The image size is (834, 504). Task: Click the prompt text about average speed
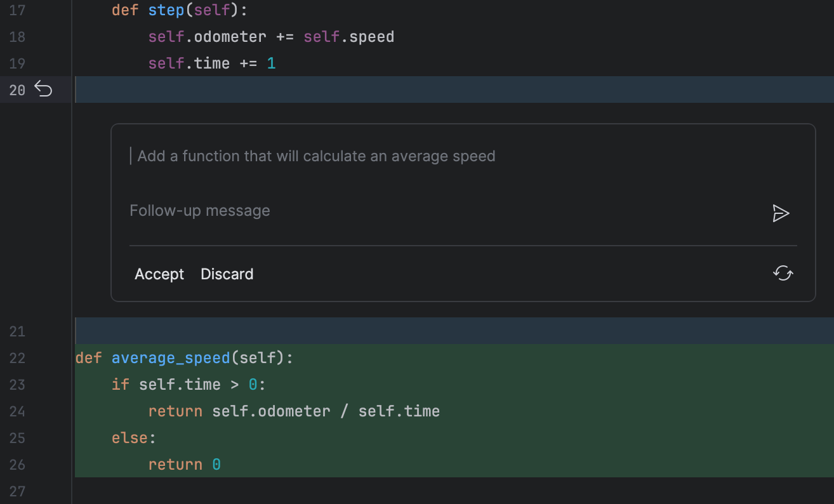tap(316, 156)
